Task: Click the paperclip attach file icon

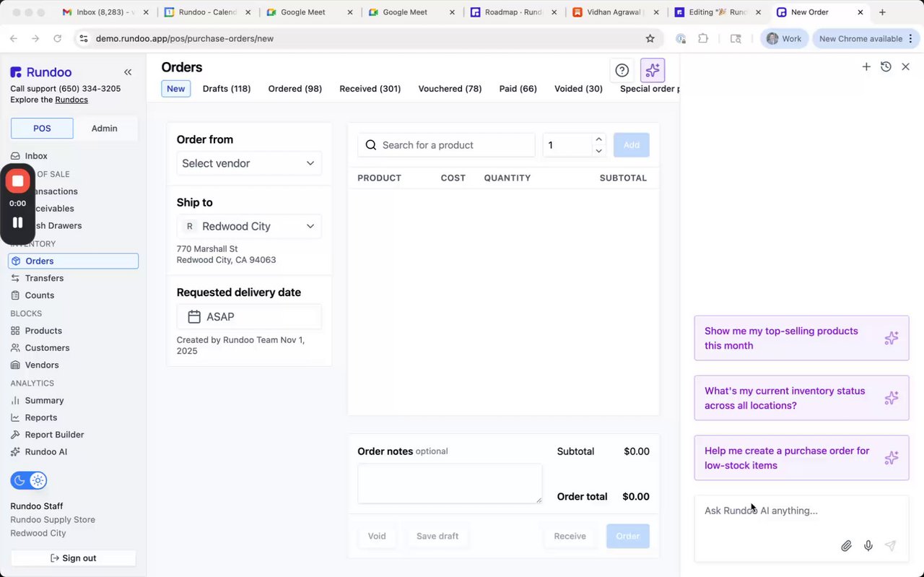Action: (846, 546)
